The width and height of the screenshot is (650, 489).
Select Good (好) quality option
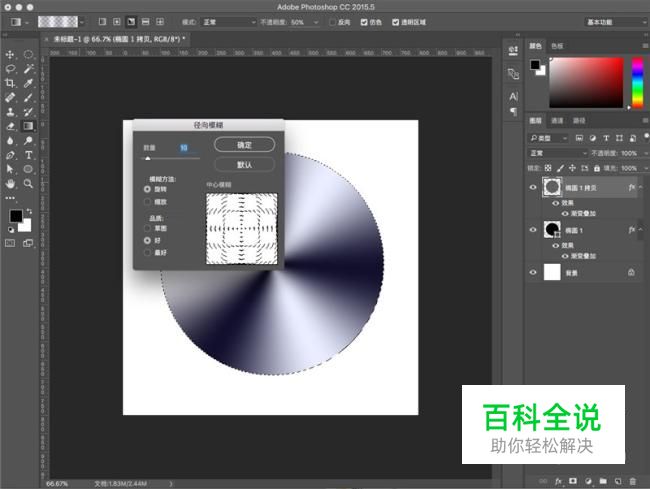click(x=147, y=240)
